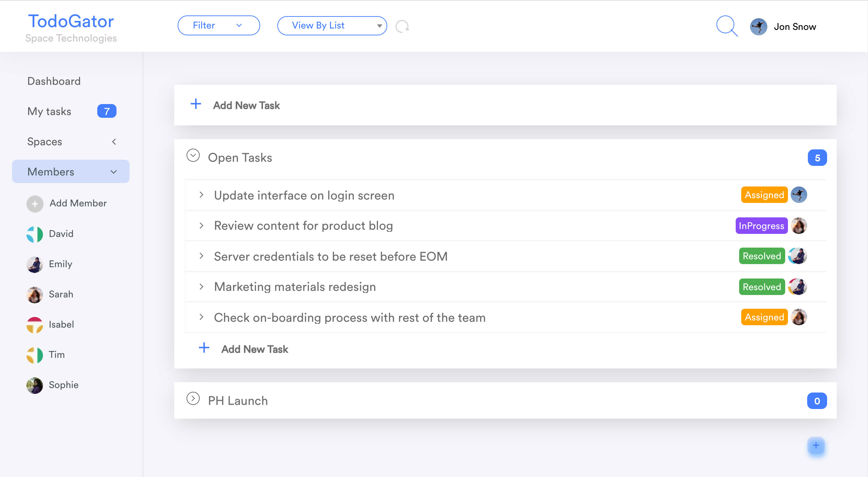Click the Add Member plus circle icon
This screenshot has height=477, width=868.
(x=35, y=204)
